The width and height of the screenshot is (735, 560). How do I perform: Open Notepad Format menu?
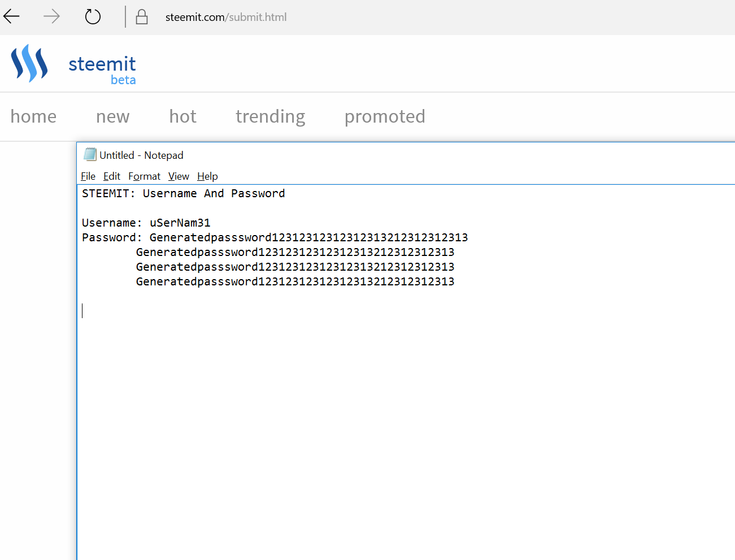tap(144, 176)
